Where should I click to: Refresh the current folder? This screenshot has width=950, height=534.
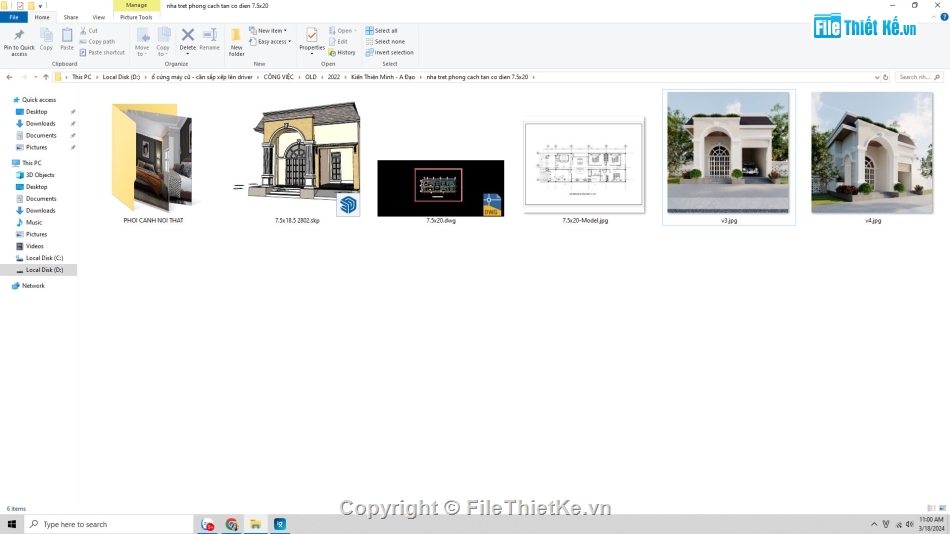[885, 77]
